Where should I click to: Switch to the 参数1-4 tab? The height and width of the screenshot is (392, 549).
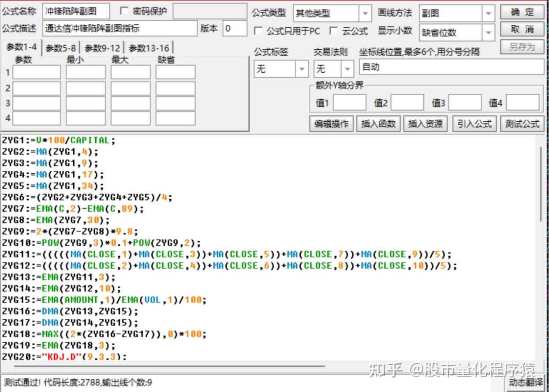pos(21,47)
